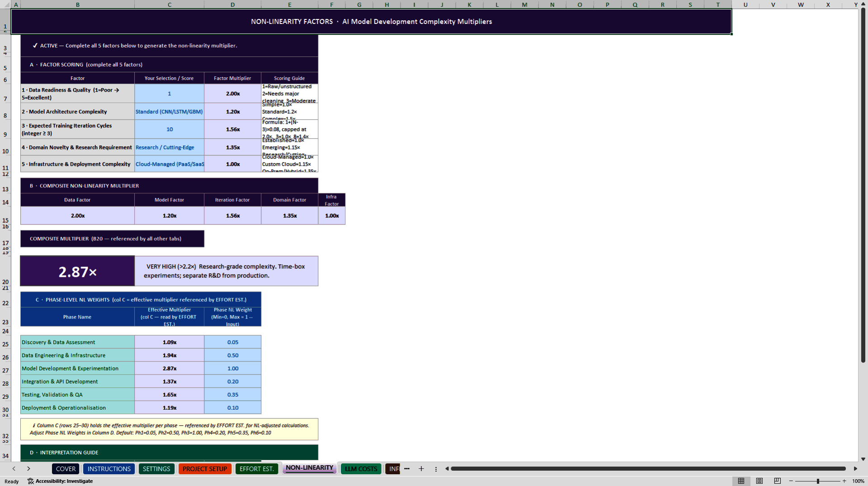Select the NON-LINEARITY sheet tab
This screenshot has height=486, width=868.
(310, 468)
